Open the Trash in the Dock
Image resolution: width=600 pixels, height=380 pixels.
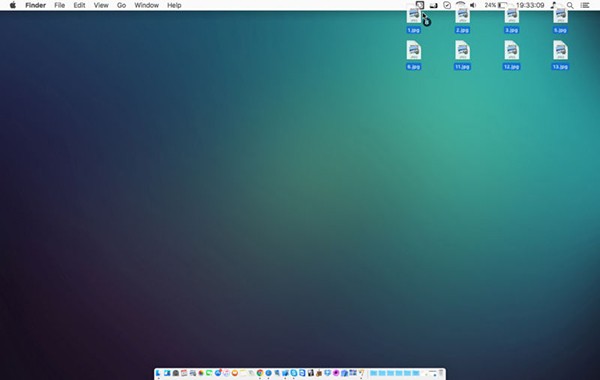[441, 373]
